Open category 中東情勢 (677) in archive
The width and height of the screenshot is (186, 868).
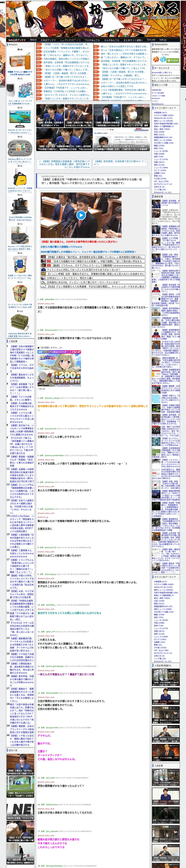point(160,113)
